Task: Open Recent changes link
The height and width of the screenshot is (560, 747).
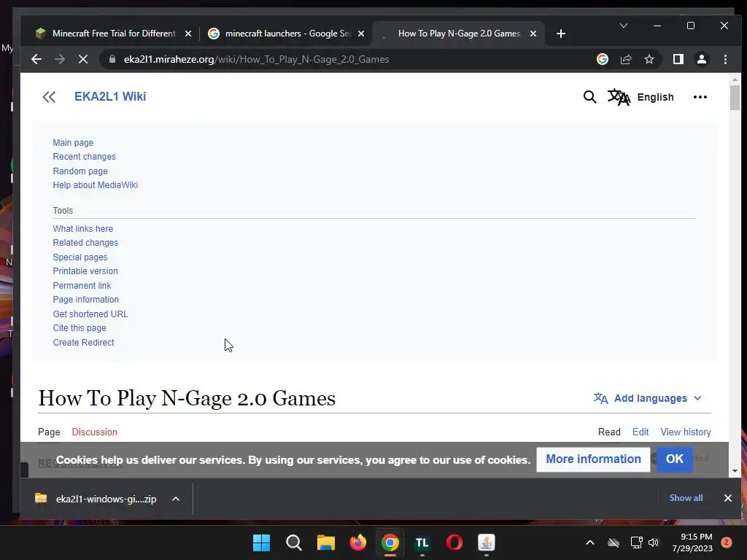Action: click(x=85, y=157)
